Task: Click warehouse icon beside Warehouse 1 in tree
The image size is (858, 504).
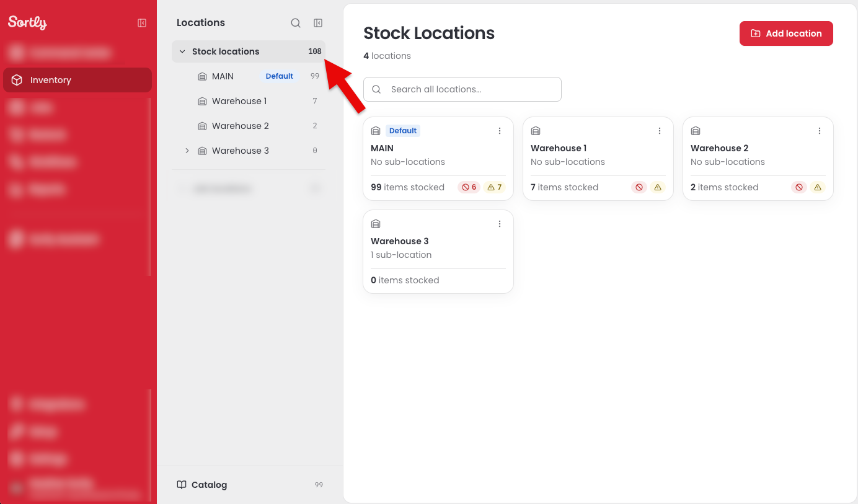Action: (x=202, y=101)
